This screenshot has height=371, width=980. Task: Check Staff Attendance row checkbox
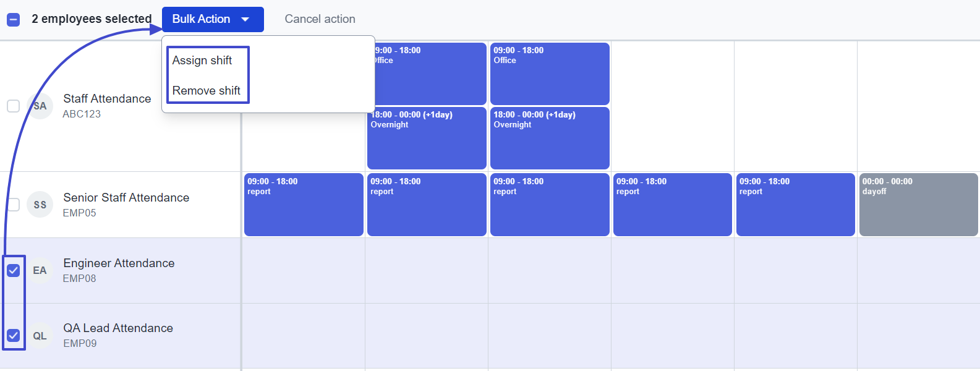13,106
